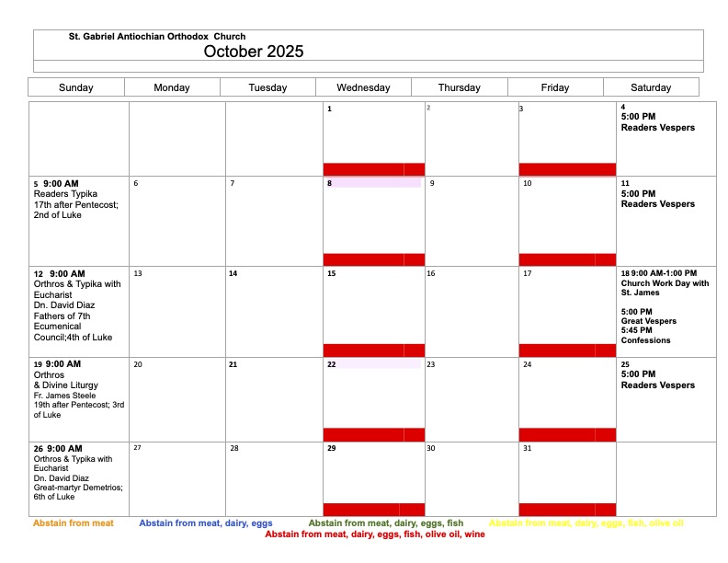The width and height of the screenshot is (728, 563).
Task: Click the orange 'Abstain from meat' legend
Action: coord(74,523)
